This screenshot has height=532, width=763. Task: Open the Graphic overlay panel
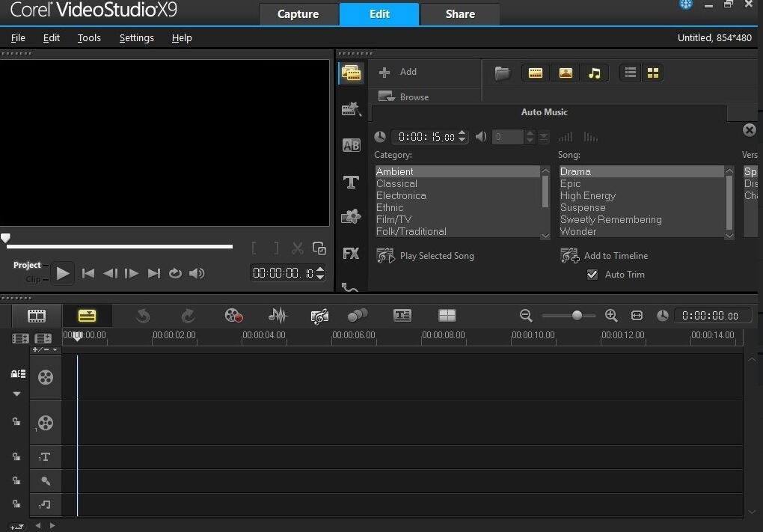[x=351, y=216]
